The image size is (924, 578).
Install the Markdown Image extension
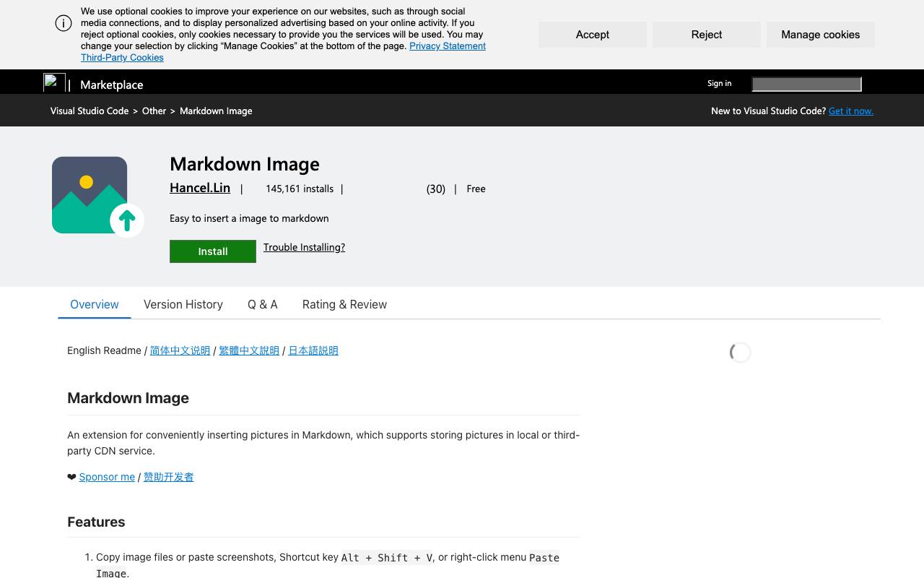(x=213, y=251)
